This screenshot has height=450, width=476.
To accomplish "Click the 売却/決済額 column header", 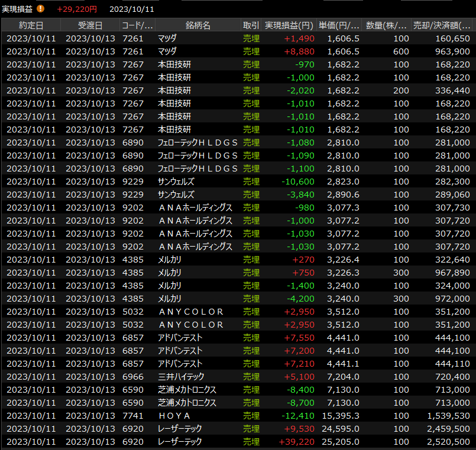I will [442, 25].
